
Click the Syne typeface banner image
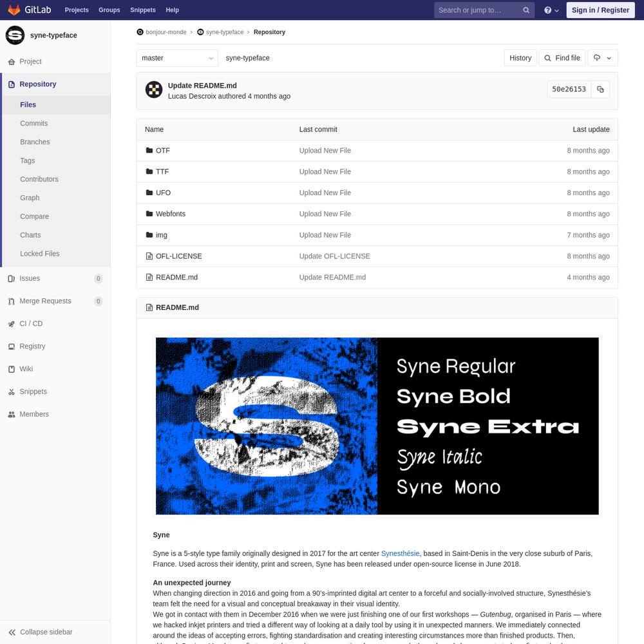[377, 426]
